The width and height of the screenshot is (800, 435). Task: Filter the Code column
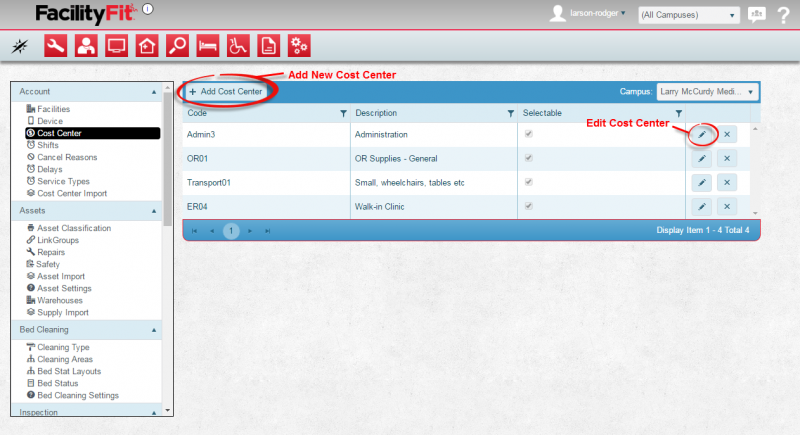coord(343,113)
